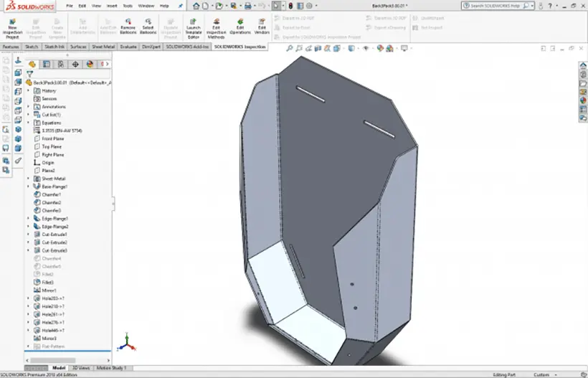Switch to the Sketch tab

point(32,47)
